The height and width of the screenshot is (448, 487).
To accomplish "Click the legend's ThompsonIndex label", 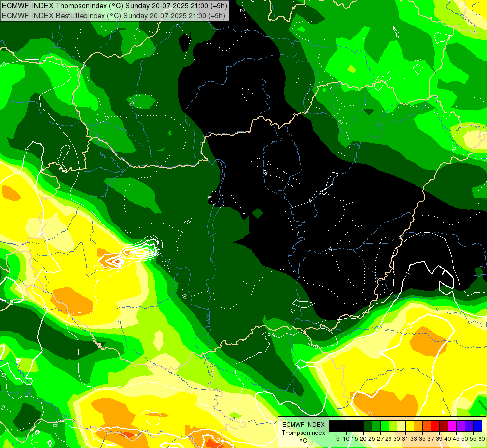I will (303, 433).
